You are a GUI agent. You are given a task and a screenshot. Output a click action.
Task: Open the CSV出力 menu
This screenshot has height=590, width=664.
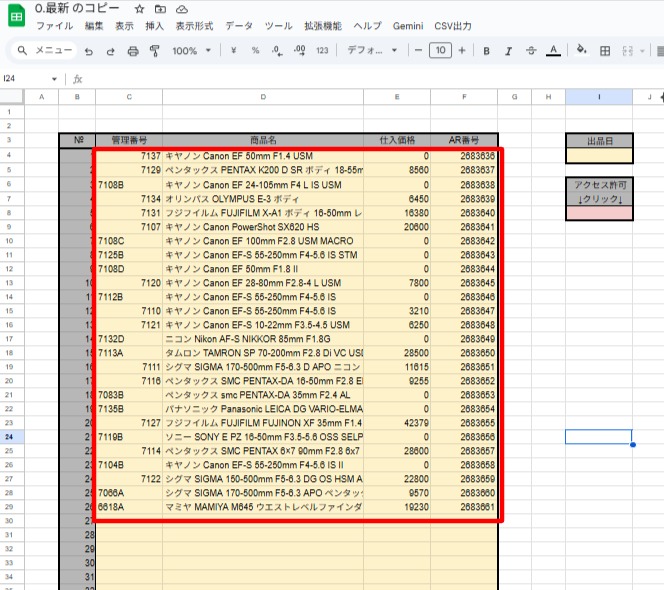coord(453,25)
